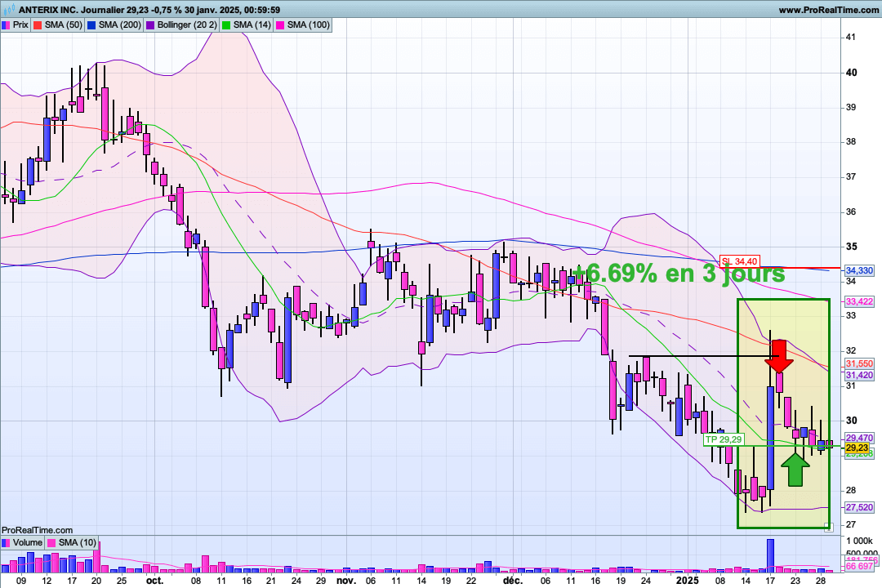Click the 30 level on price axis
The width and height of the screenshot is (882, 588).
point(852,421)
